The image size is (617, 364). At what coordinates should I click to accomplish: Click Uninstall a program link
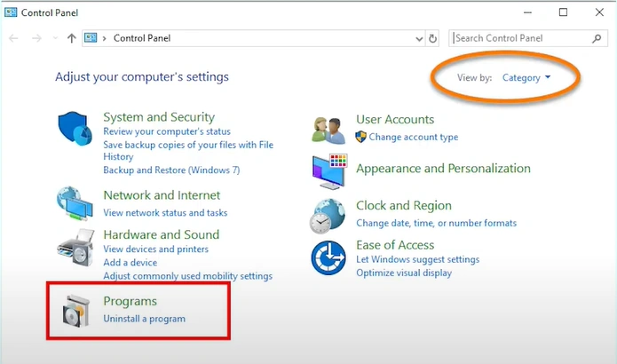144,319
